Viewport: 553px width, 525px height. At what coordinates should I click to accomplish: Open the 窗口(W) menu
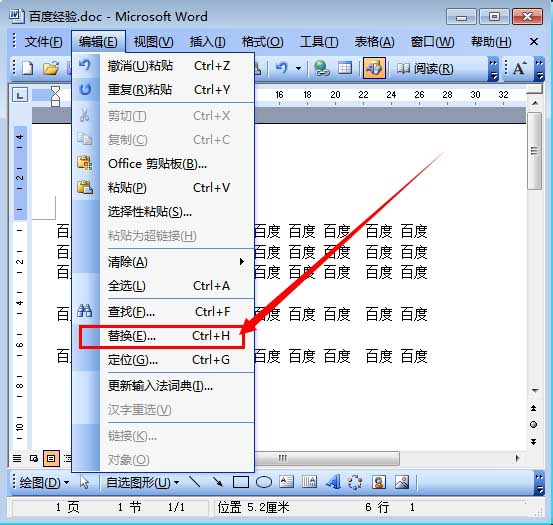[432, 42]
